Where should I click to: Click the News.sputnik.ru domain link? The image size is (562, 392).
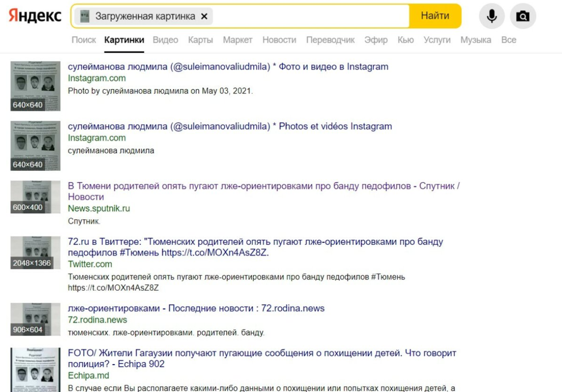tap(99, 209)
